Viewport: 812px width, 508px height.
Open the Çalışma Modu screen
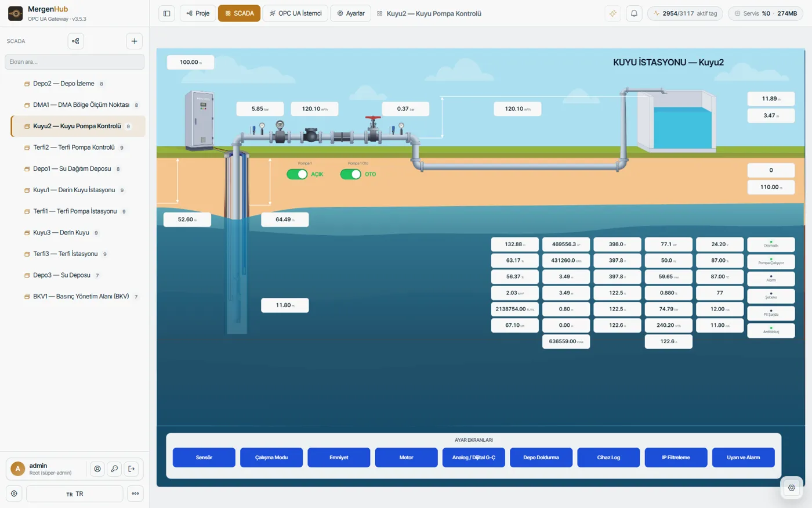(x=271, y=457)
